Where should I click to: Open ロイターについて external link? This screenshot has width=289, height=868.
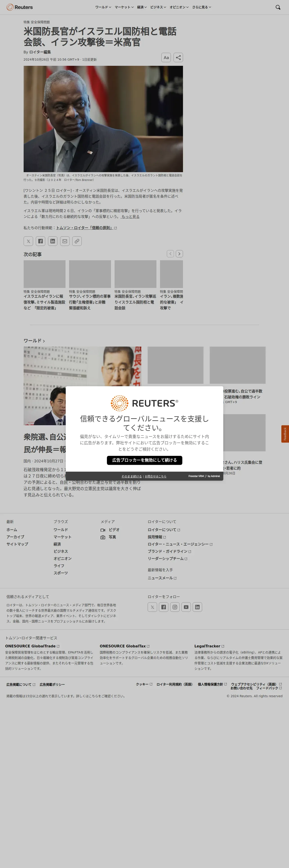coord(164,530)
